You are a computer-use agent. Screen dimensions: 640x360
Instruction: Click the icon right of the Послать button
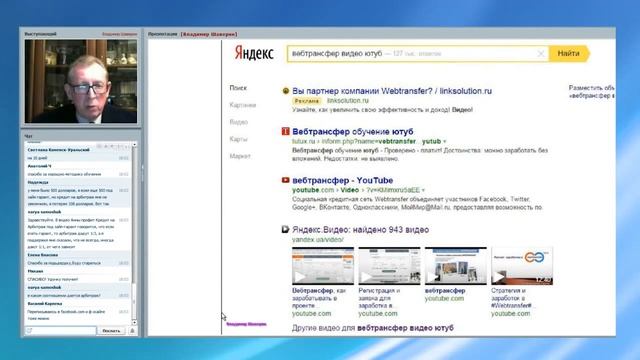(132, 331)
